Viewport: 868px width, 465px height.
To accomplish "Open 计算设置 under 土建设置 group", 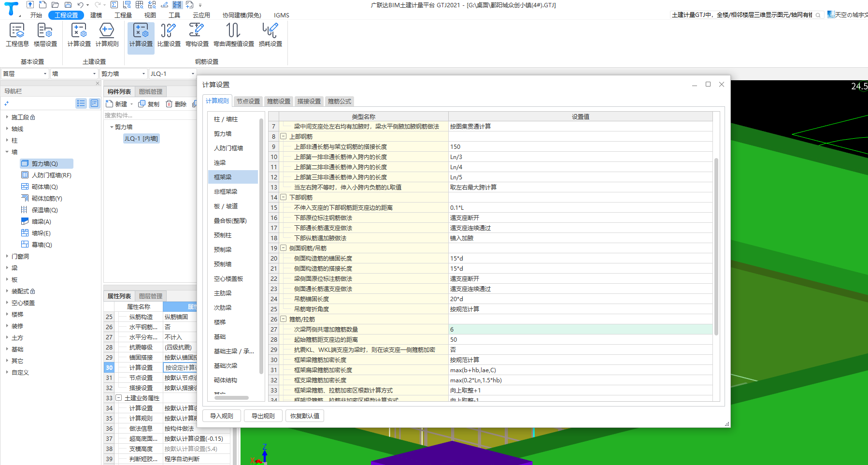I will coord(79,35).
